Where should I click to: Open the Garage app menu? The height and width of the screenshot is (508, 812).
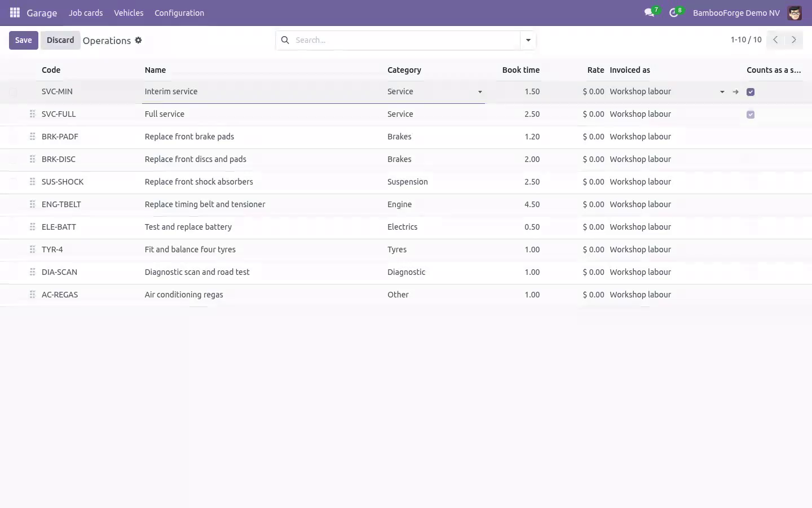click(42, 13)
